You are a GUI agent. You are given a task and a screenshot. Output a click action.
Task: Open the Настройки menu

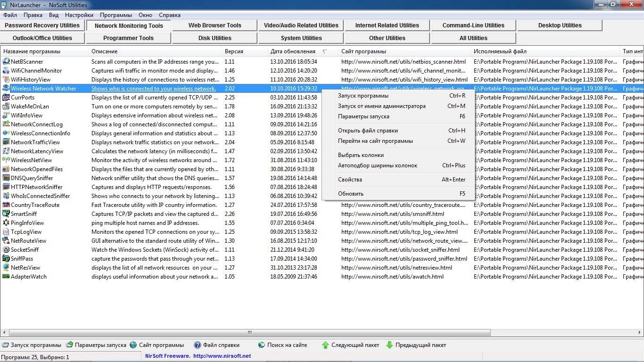click(79, 15)
